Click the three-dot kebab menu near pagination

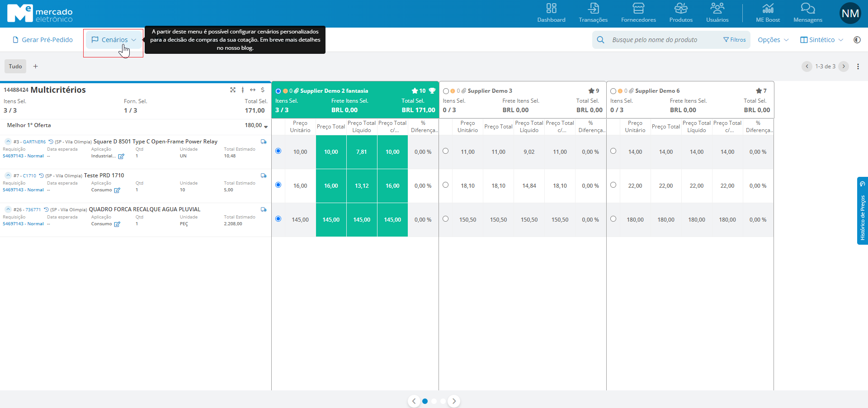point(858,66)
